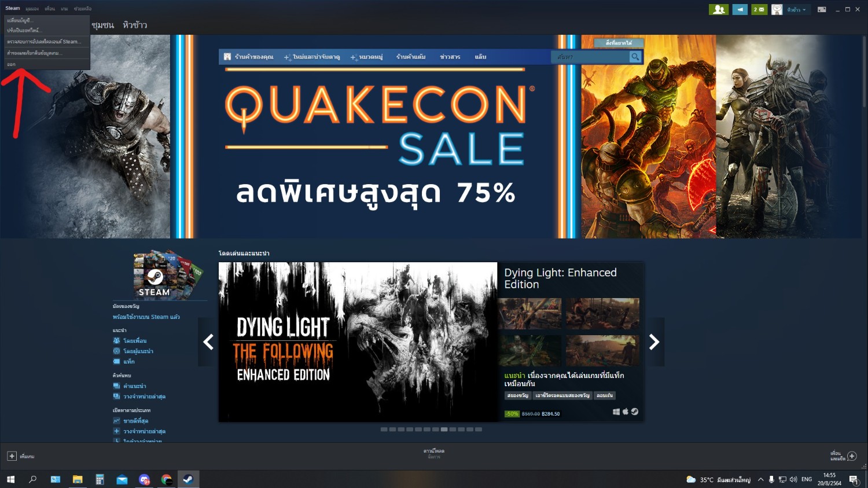
Task: Open วางจำหน่ายล่าสุด under discovery queue
Action: coord(145,397)
